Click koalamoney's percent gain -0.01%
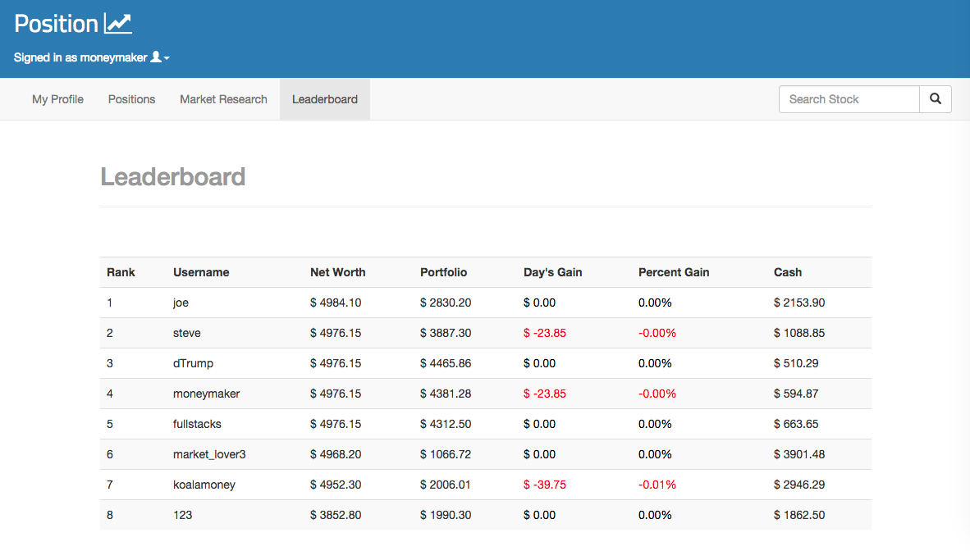 click(x=657, y=484)
